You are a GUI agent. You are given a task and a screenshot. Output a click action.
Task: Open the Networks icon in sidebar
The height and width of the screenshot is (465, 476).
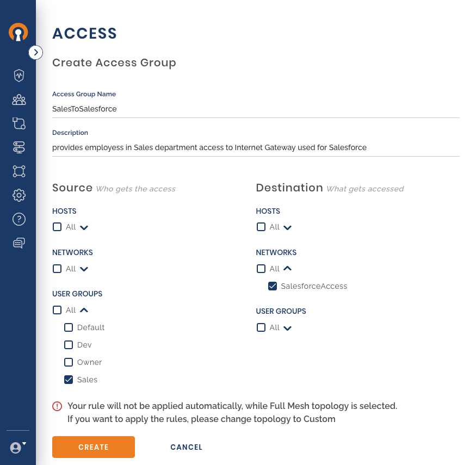tap(19, 123)
